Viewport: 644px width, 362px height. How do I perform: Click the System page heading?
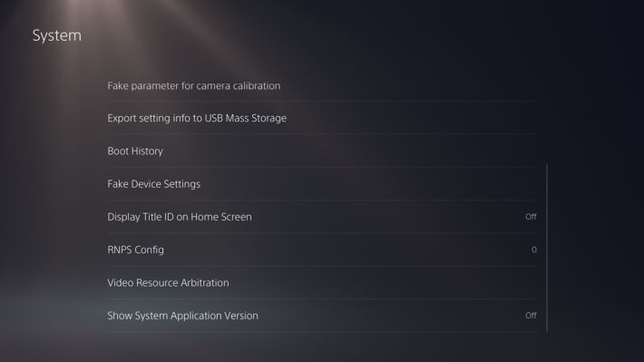(x=56, y=35)
